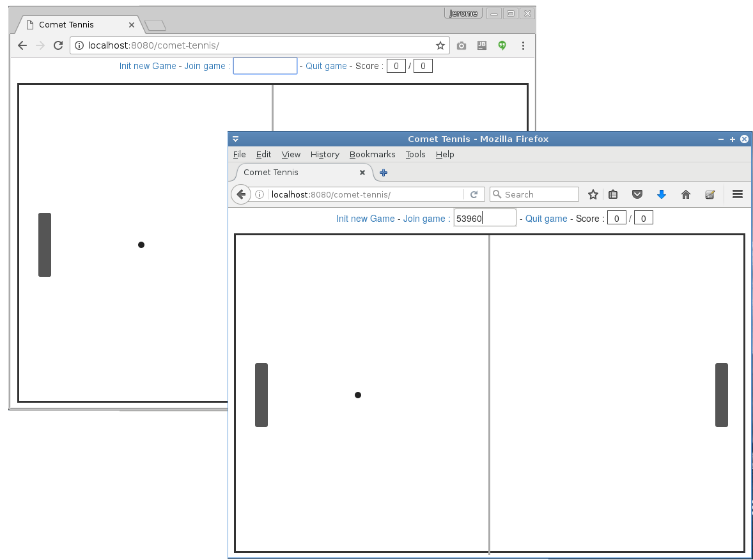Screen dimensions: 753x560
Task: Click 'Init new Game' link in Firefox
Action: tap(366, 219)
